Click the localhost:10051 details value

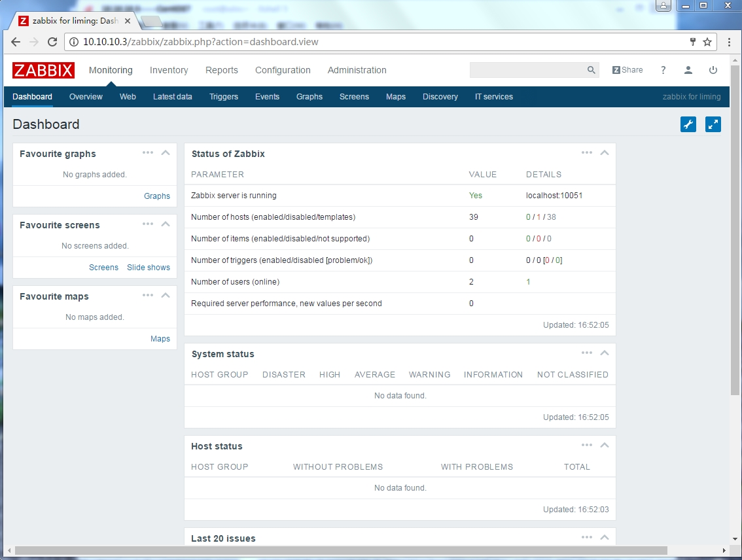tap(554, 196)
